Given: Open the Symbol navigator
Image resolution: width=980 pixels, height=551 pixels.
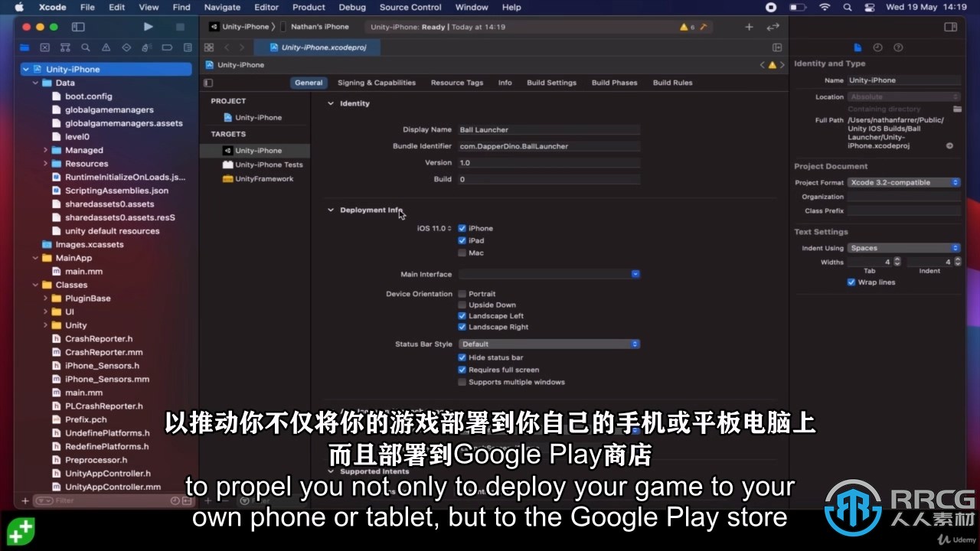Looking at the screenshot, I should (x=66, y=47).
